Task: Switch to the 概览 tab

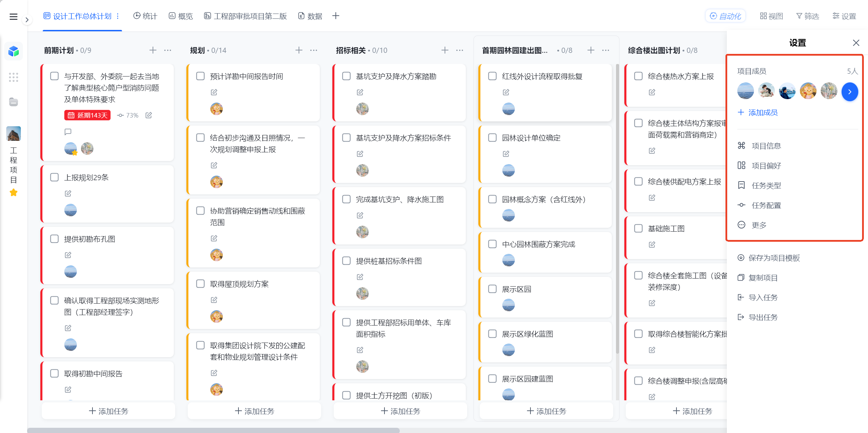Action: tap(181, 16)
